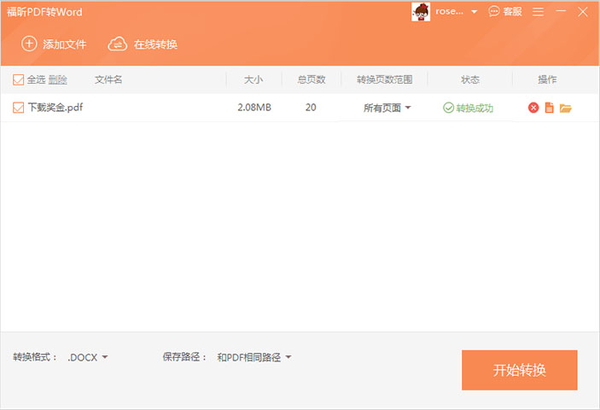Image resolution: width=600 pixels, height=410 pixels.
Task: Open the hamburger main menu
Action: point(538,12)
